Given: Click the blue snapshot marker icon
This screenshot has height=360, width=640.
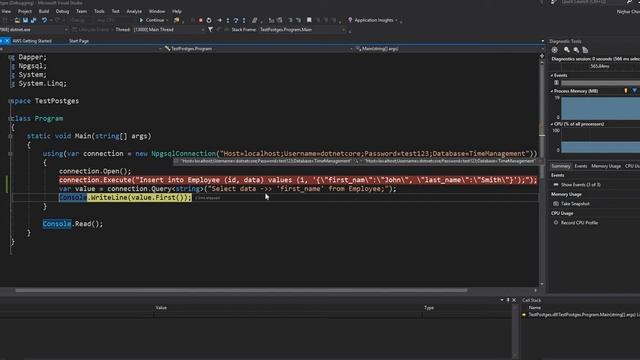Looking at the screenshot, I should (x=634, y=91).
